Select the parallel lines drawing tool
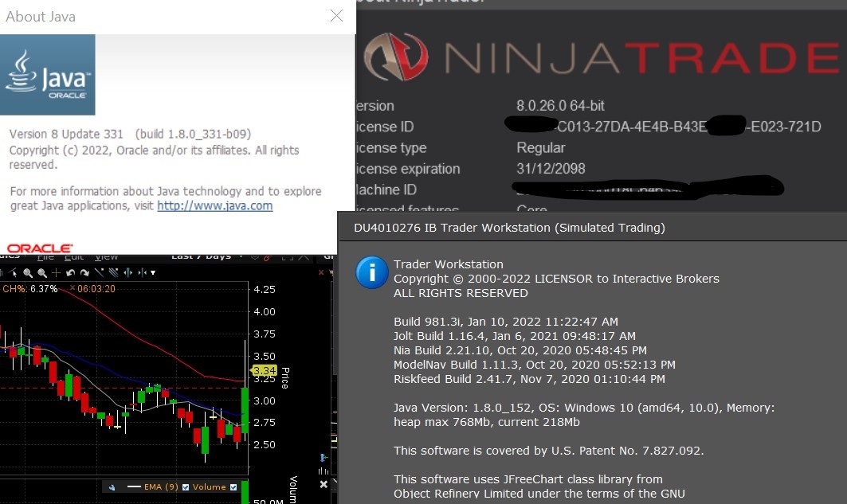Image resolution: width=847 pixels, height=504 pixels. (113, 272)
